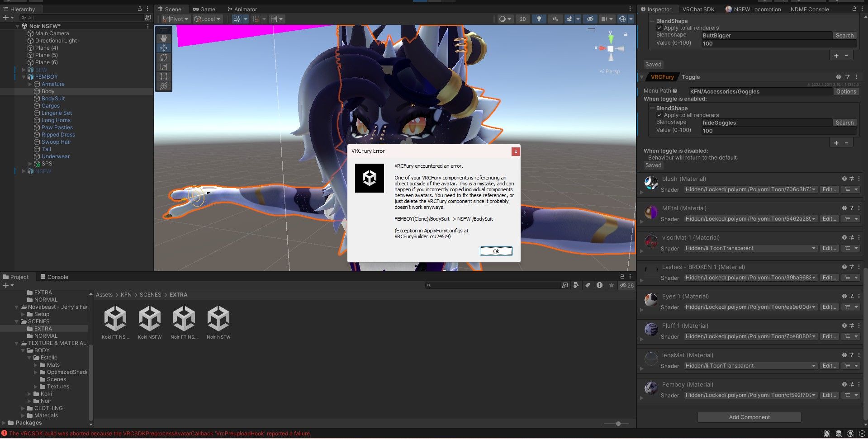Select the Scale tool in Scene overlay

[x=164, y=67]
